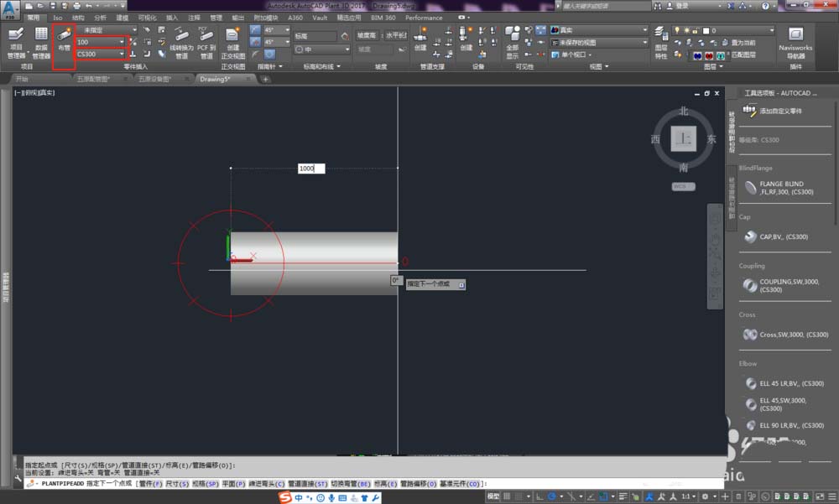Viewport: 839px width, 504px height.
Task: Select COUPLING,SW,3000 part
Action: pos(782,286)
